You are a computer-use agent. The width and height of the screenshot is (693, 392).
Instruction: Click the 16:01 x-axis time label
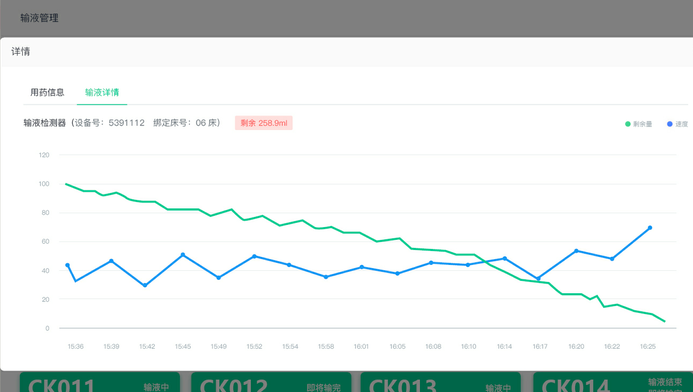(361, 346)
